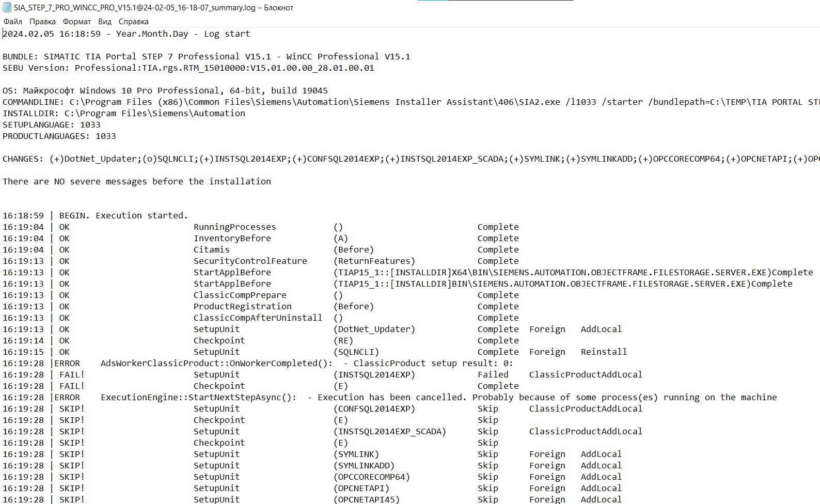Screen dimensions: 820x504
Task: Click the BUNDLE: SIMATIC TIA Portal line
Action: pos(207,57)
